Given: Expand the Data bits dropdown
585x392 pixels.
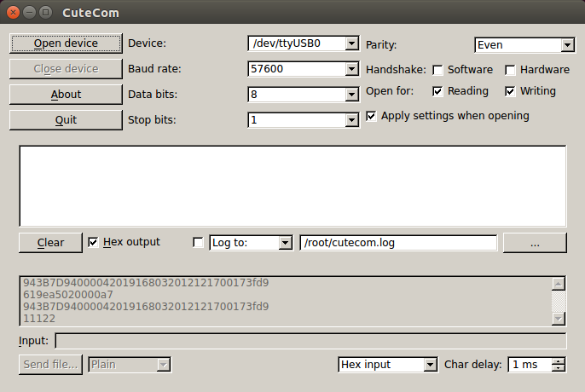Looking at the screenshot, I should 304,95.
